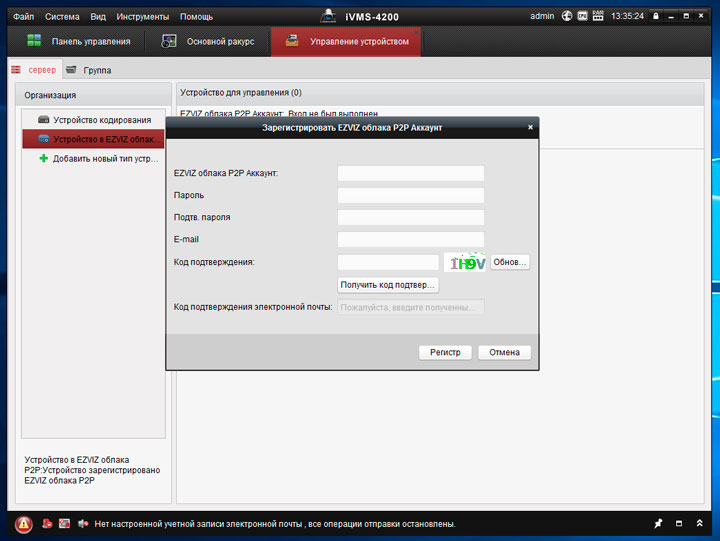Click Получить код подтвер button

point(388,285)
